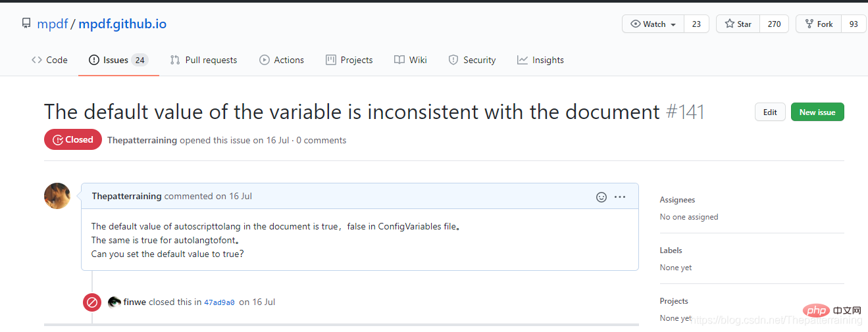View the Insights tab

tap(540, 60)
